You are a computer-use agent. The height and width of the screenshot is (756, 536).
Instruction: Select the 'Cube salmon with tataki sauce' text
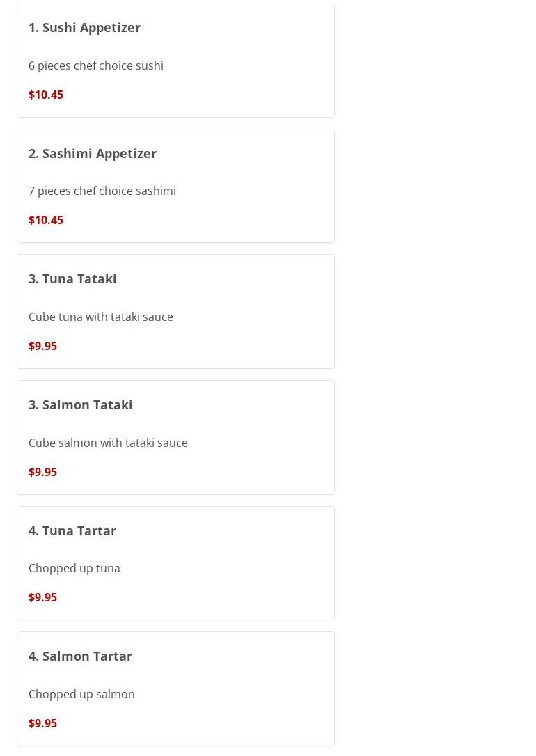(x=108, y=443)
